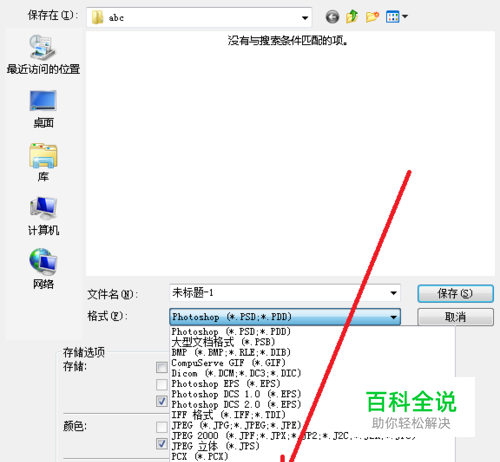Uncheck the checked checkbox under 颜色
The height and width of the screenshot is (462, 500).
(x=162, y=444)
